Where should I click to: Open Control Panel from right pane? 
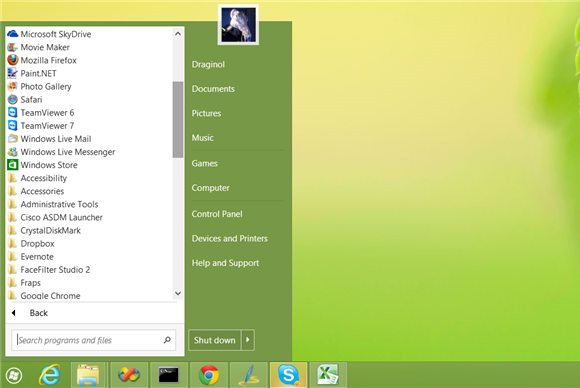217,214
